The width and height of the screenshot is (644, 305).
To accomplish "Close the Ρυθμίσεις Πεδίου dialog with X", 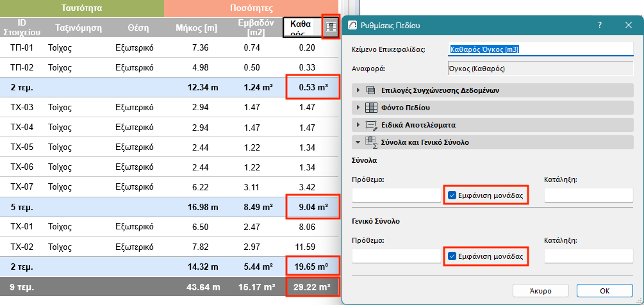I will pyautogui.click(x=629, y=26).
